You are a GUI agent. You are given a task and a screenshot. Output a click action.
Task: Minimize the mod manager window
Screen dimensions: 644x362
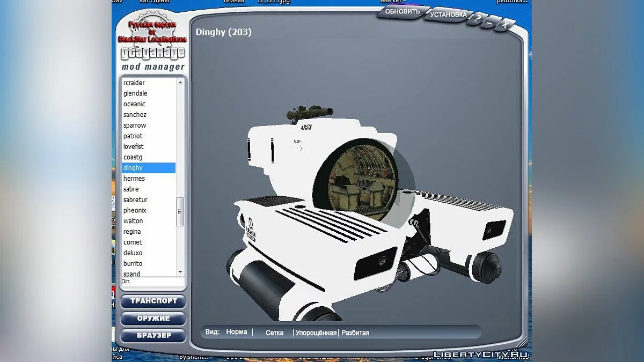tap(490, 23)
